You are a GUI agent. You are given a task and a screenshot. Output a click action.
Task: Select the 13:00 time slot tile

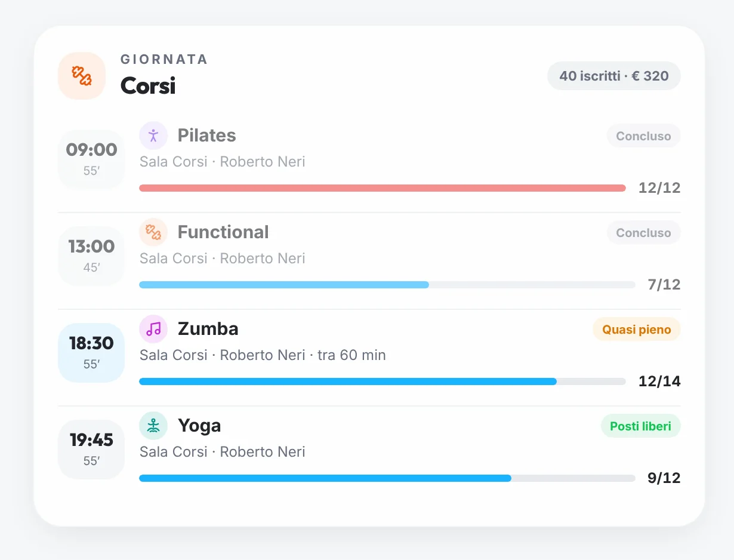[x=91, y=256]
